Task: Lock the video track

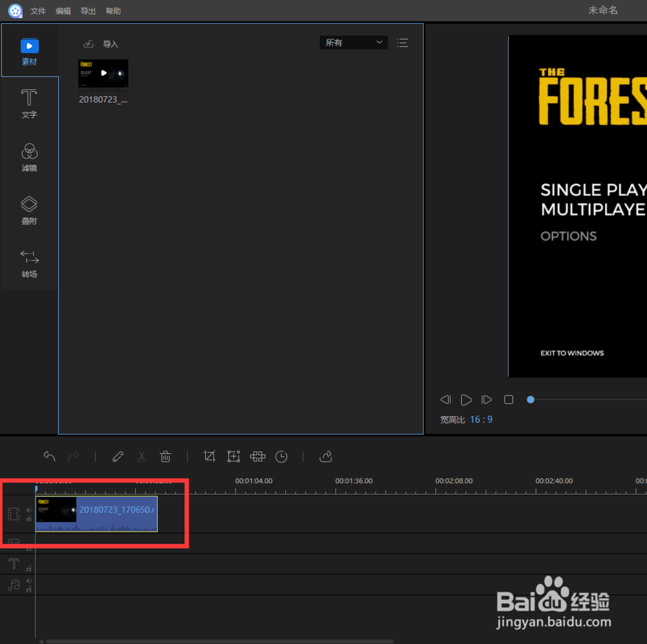Action: pos(29,519)
